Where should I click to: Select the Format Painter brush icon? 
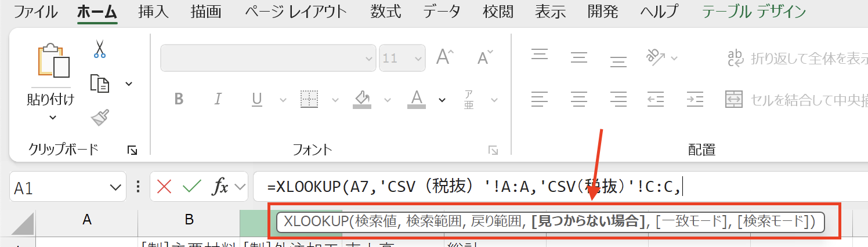point(100,118)
